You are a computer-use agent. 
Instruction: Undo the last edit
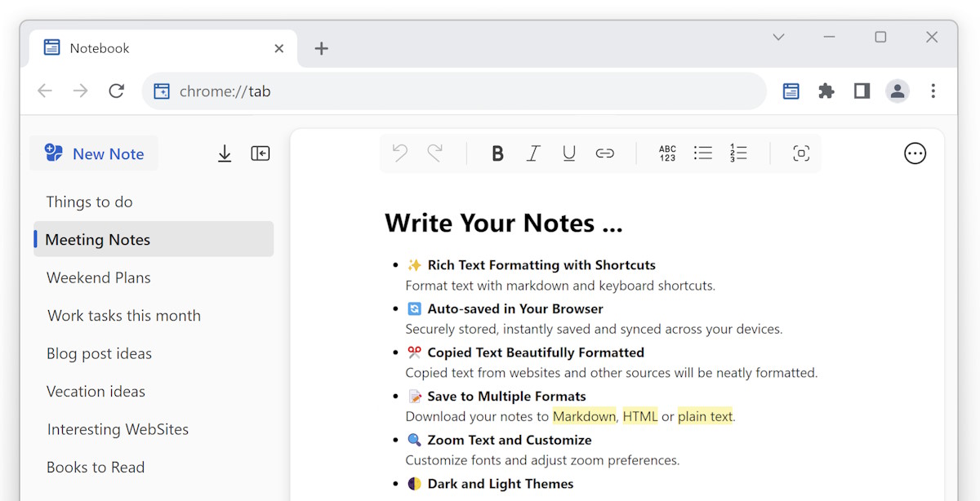399,153
